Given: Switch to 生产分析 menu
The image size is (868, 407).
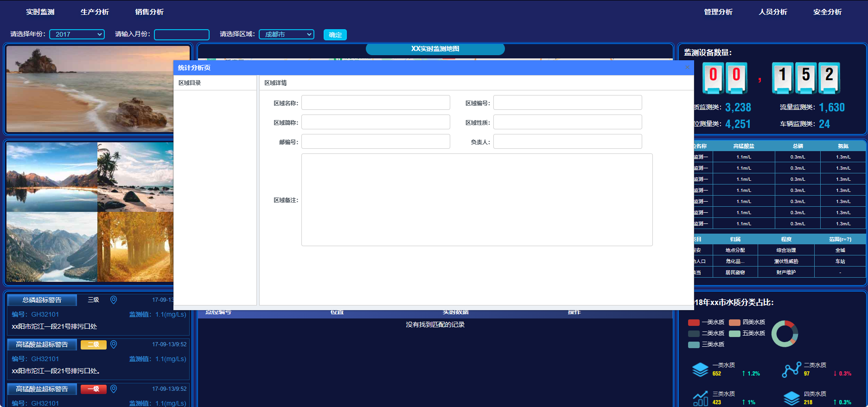Looking at the screenshot, I should tap(95, 12).
